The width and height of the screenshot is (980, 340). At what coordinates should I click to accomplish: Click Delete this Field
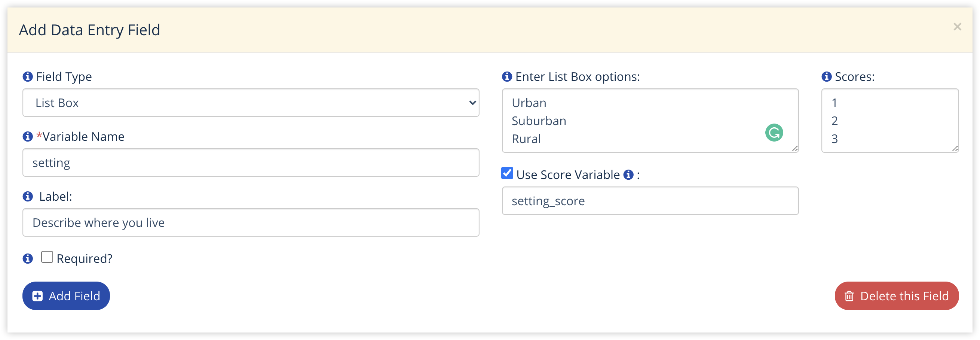coord(896,296)
